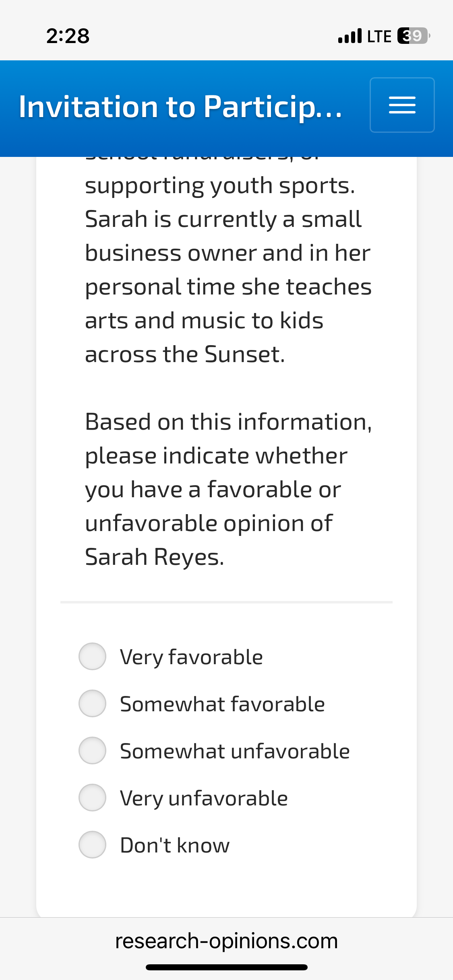Viewport: 453px width, 980px height.
Task: Click the "Somewhat favorable" label text
Action: coord(222,704)
